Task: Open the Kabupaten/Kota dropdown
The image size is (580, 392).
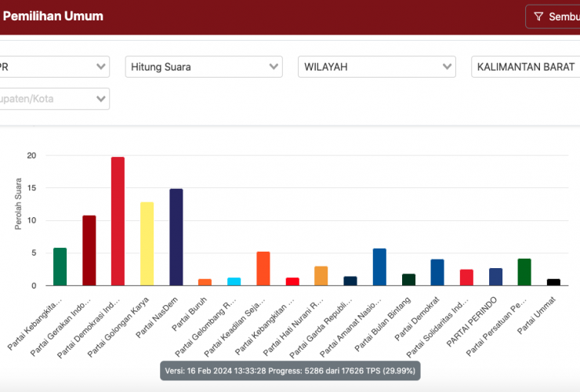Action: pos(53,99)
